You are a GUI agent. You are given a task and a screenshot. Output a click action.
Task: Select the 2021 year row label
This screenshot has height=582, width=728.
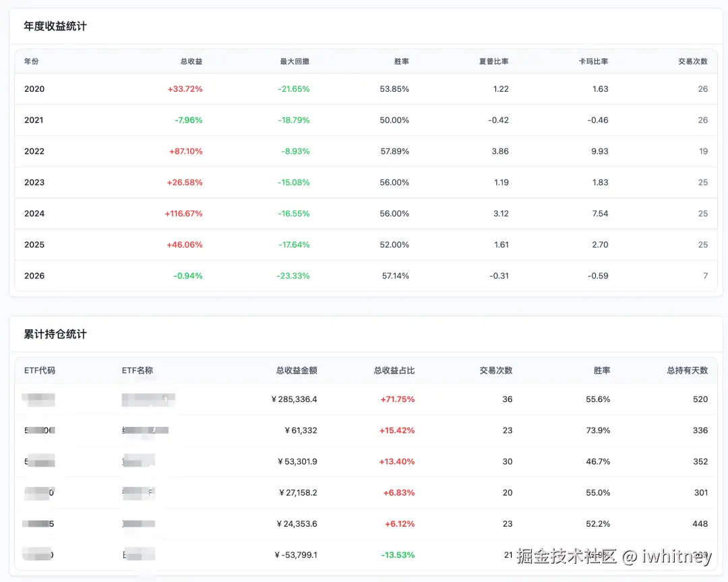(x=34, y=120)
